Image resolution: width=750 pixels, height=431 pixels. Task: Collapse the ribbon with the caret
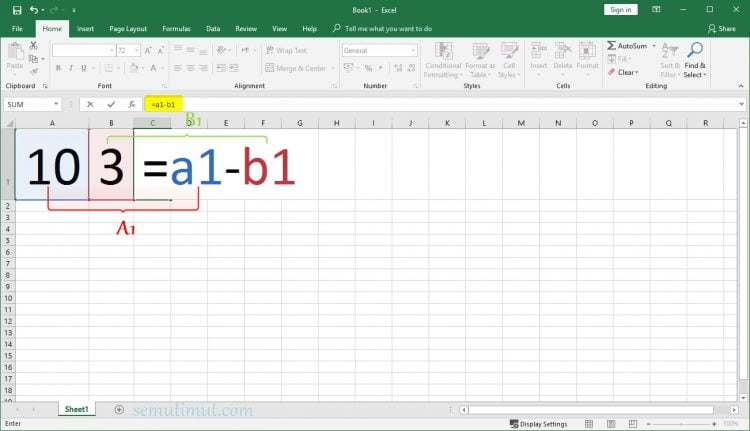tap(741, 86)
